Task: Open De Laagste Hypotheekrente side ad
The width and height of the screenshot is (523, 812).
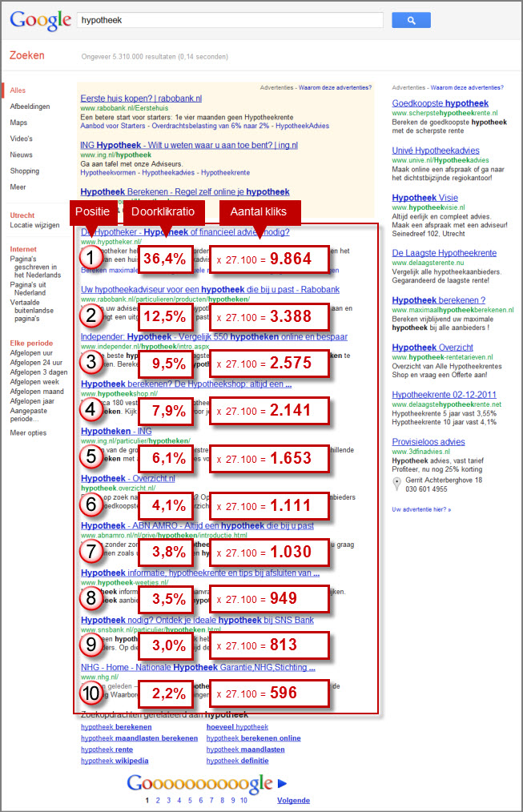Action: coord(445,253)
